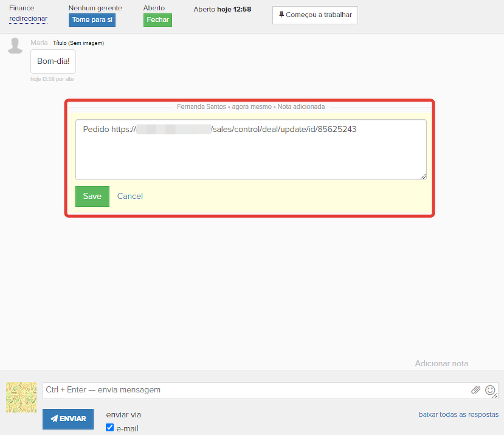This screenshot has height=435, width=504.
Task: Click the Adicionar nota link
Action: pos(441,363)
